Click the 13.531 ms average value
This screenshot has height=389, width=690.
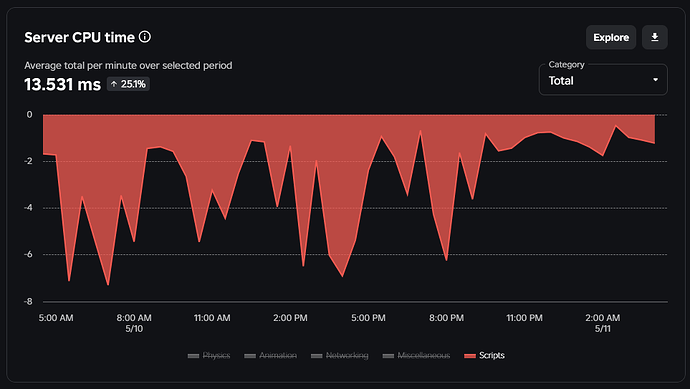tap(62, 84)
